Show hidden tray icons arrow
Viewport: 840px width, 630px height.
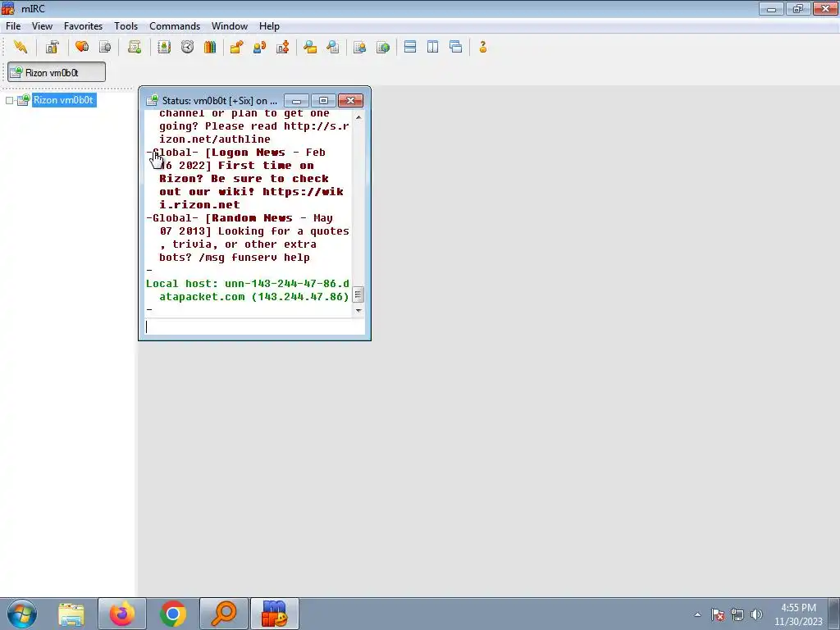[x=697, y=614]
